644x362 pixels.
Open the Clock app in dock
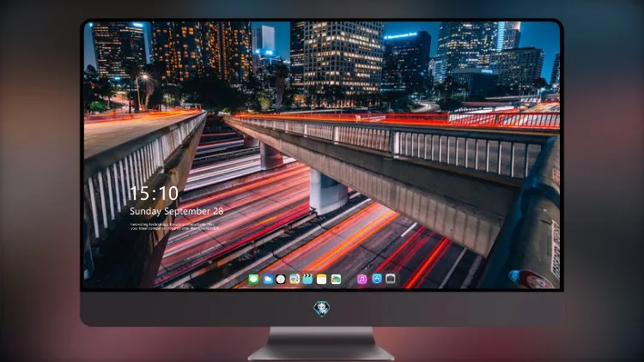(x=281, y=279)
